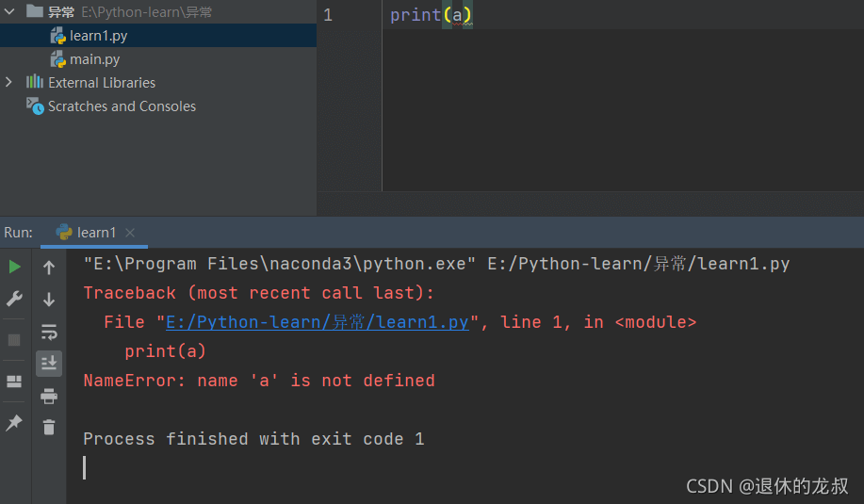This screenshot has height=504, width=864.
Task: Toggle soft-wrap in console output
Action: [x=49, y=333]
